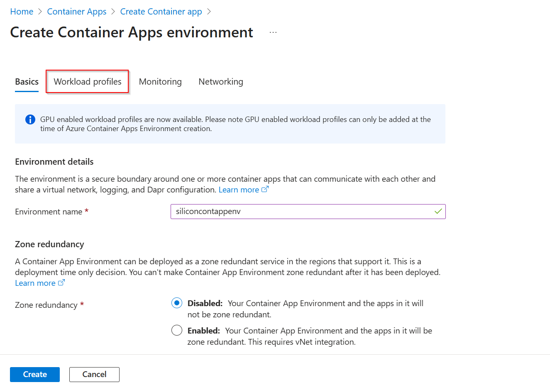This screenshot has width=550, height=392.
Task: Click external link icon after environment Learn more
Action: 265,190
